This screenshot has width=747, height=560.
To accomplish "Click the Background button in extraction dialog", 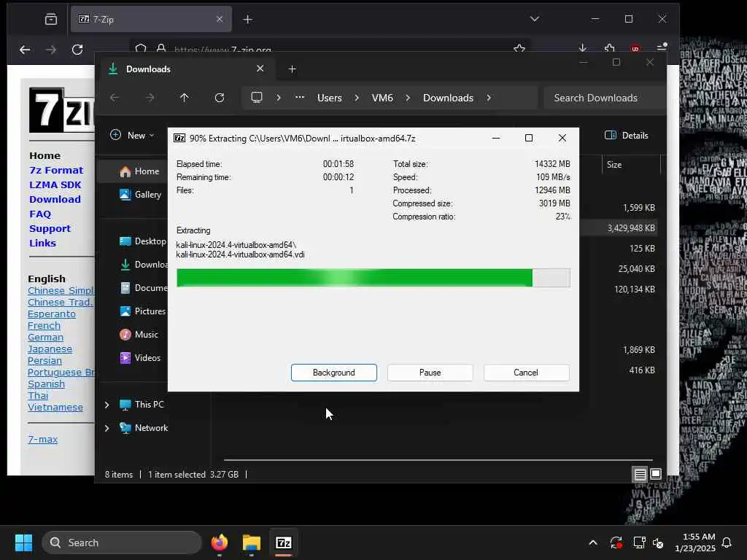I will tap(333, 373).
